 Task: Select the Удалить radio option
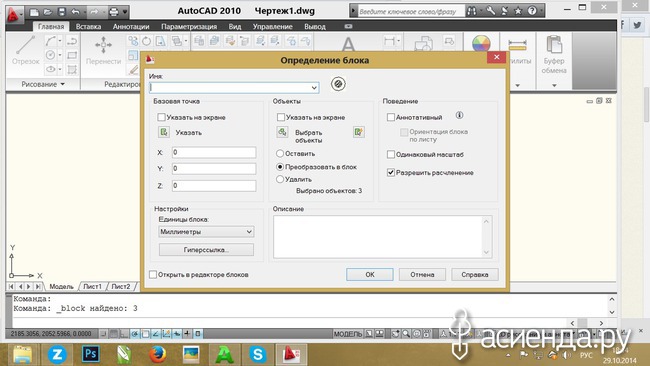click(x=280, y=179)
